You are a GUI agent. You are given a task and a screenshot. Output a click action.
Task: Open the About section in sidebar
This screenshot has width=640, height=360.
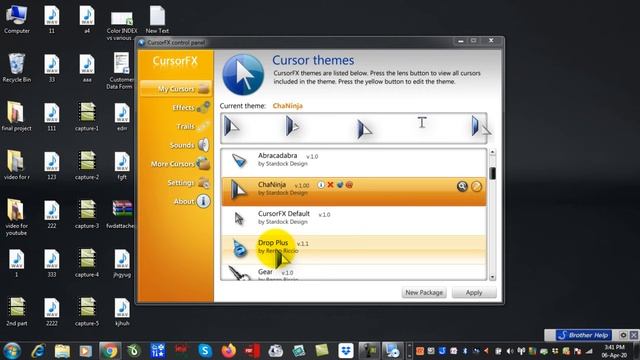click(x=191, y=201)
